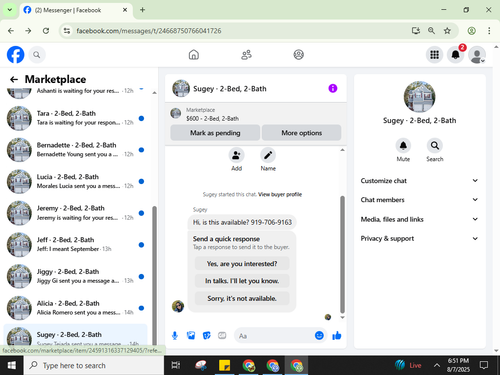Image resolution: width=500 pixels, height=375 pixels.
Task: Choose a GIF with the GIF icon
Action: 222,336
